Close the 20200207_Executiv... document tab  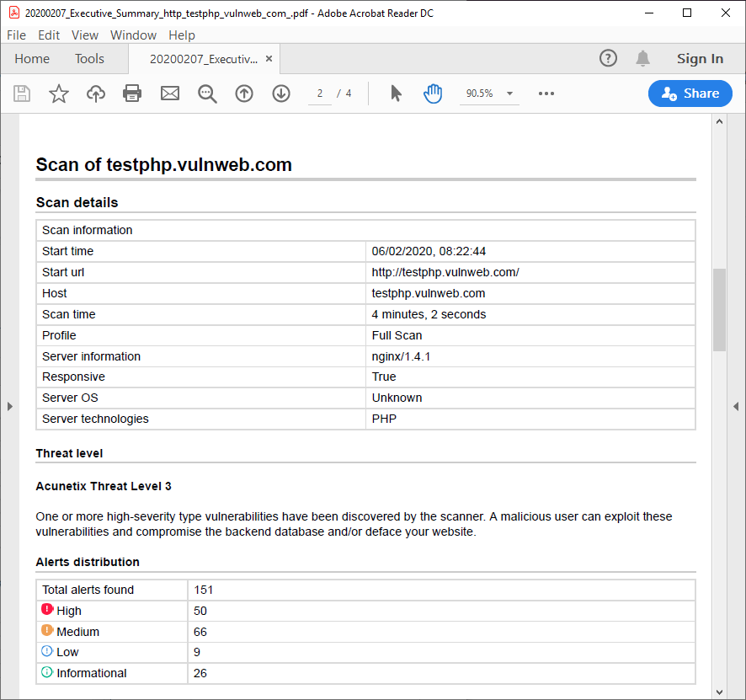(269, 58)
